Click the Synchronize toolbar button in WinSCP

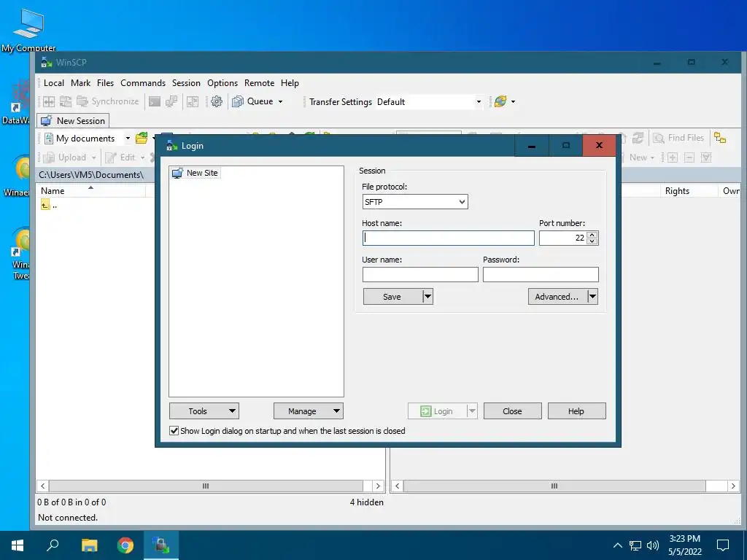pos(108,101)
